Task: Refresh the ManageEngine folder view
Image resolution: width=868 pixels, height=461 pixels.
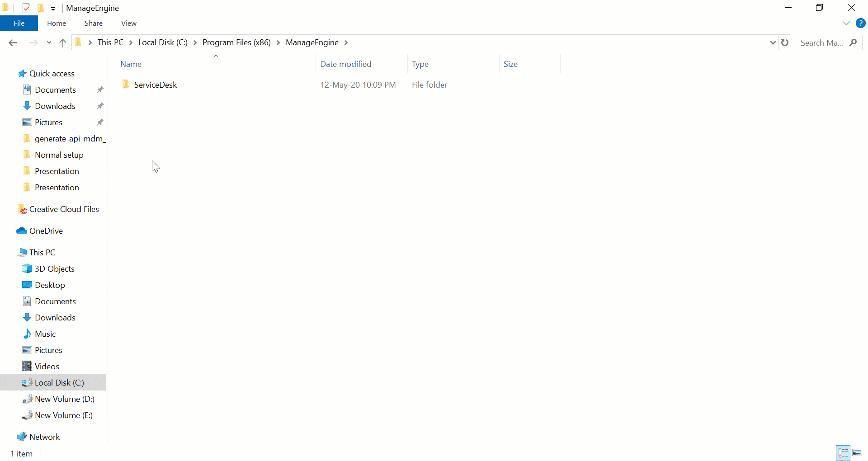Action: (x=785, y=42)
